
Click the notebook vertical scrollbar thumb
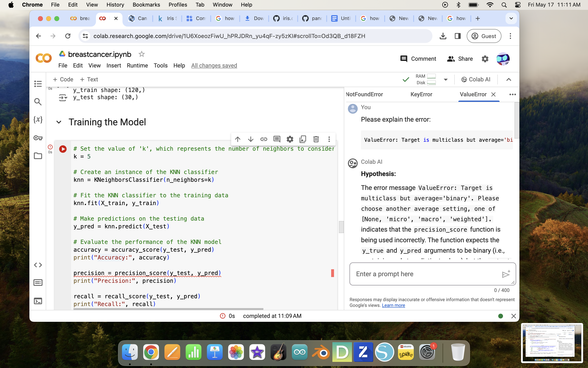tap(341, 227)
